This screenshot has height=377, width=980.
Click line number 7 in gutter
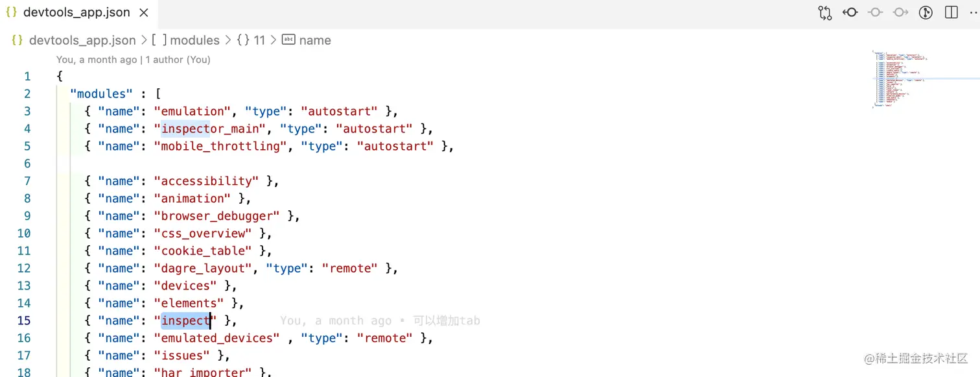[x=27, y=181]
